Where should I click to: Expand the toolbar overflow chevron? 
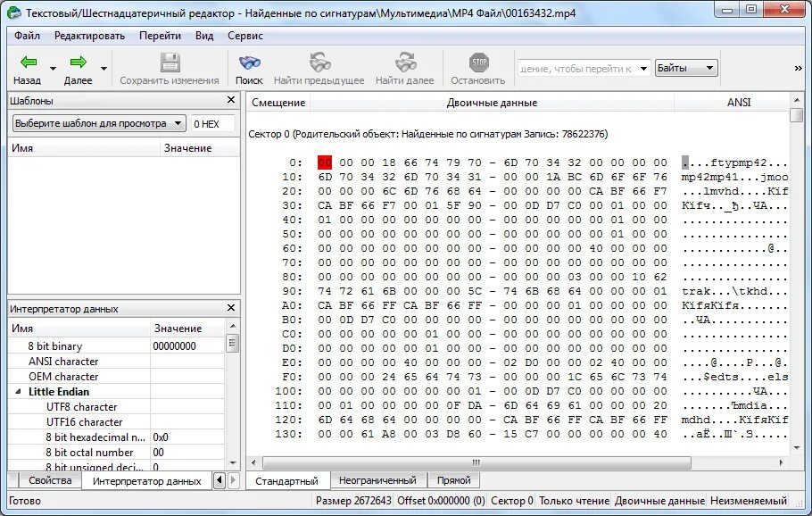pyautogui.click(x=798, y=69)
